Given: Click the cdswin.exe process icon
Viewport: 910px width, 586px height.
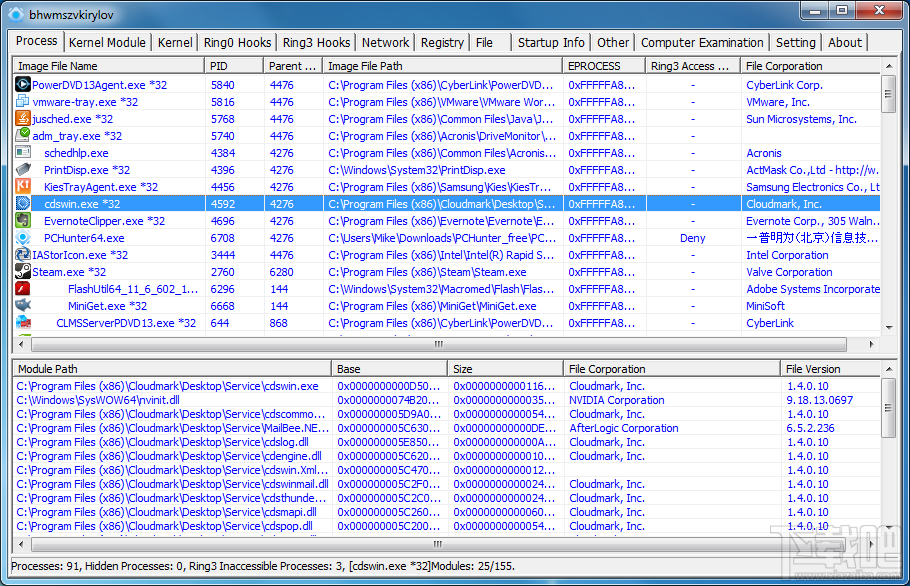Looking at the screenshot, I should pyautogui.click(x=23, y=204).
